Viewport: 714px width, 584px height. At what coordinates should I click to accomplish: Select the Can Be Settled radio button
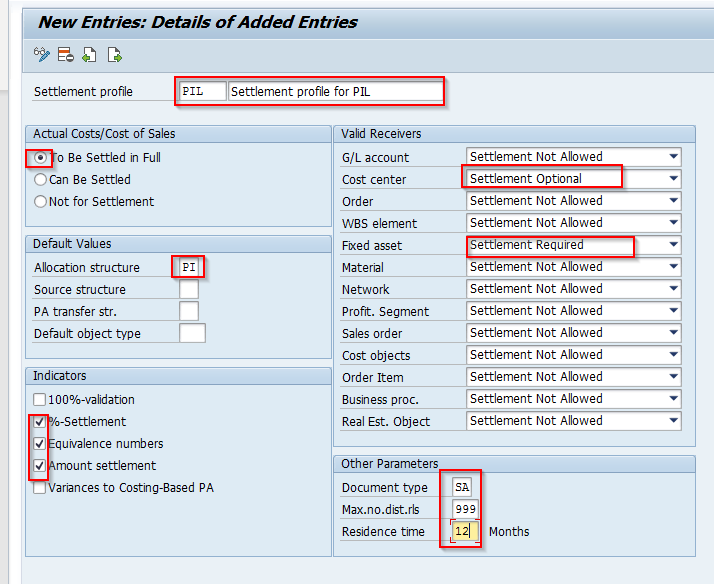pyautogui.click(x=41, y=180)
